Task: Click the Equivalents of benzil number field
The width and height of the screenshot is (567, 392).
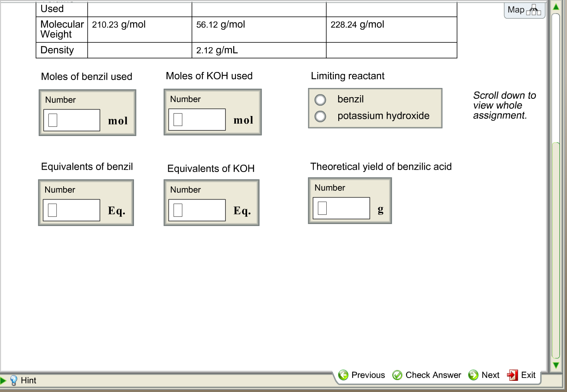Action: [71, 210]
